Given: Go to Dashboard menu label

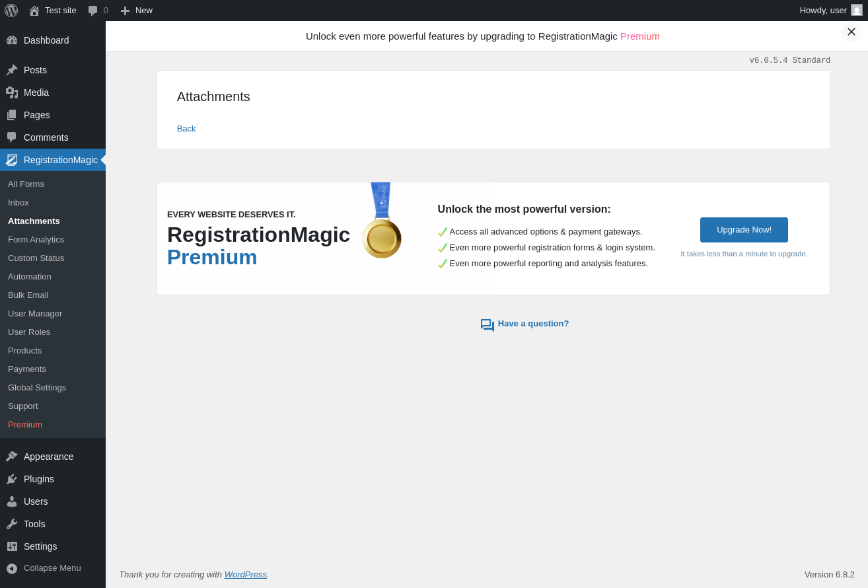Looking at the screenshot, I should point(46,40).
